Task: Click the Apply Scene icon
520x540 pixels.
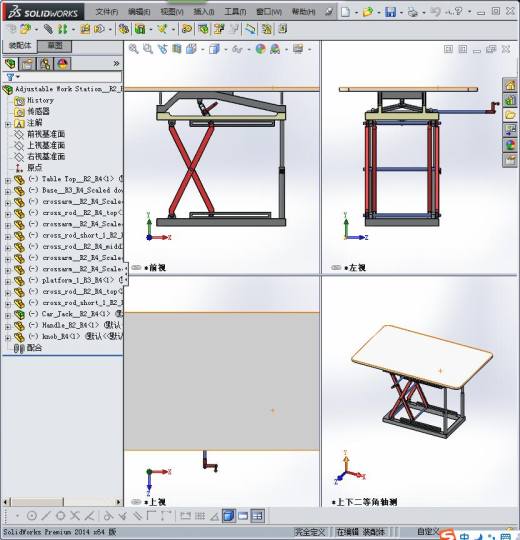Action: pyautogui.click(x=275, y=49)
